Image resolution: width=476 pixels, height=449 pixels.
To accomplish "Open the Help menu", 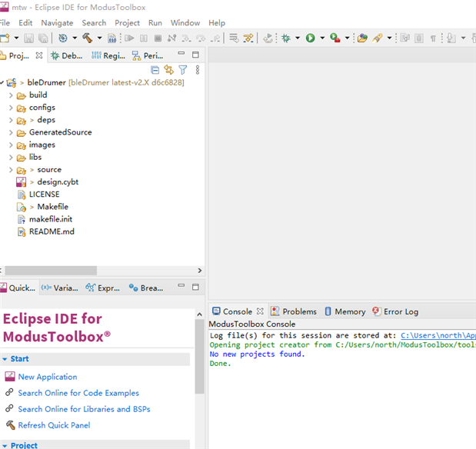I will coord(217,23).
